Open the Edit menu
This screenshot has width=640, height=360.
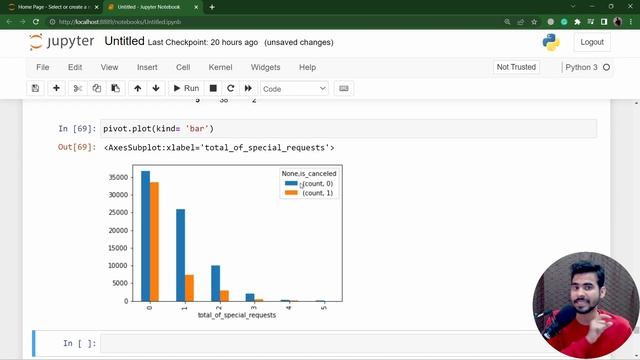[75, 67]
